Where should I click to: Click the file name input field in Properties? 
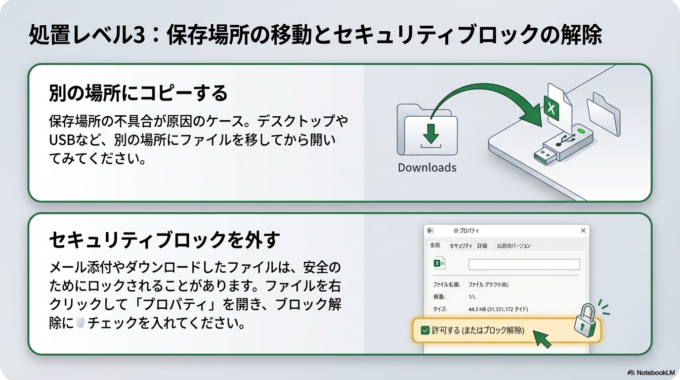[x=524, y=264]
